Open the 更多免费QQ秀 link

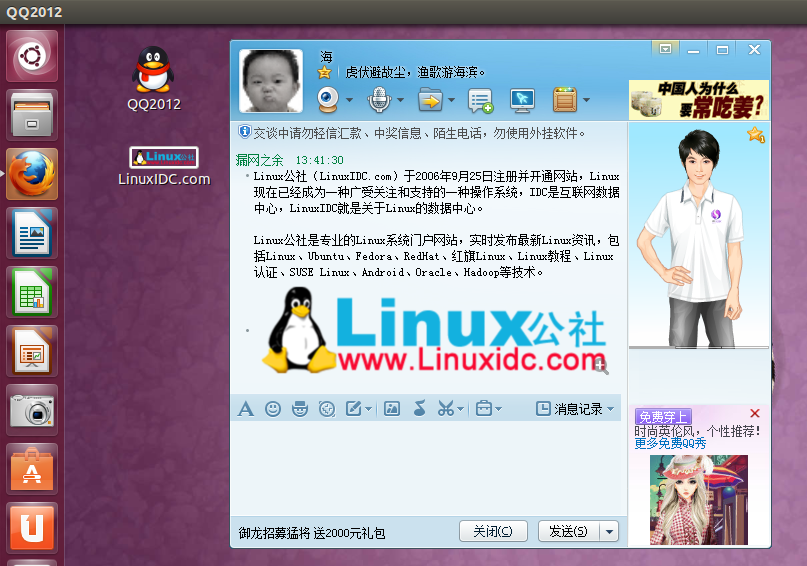click(x=670, y=443)
